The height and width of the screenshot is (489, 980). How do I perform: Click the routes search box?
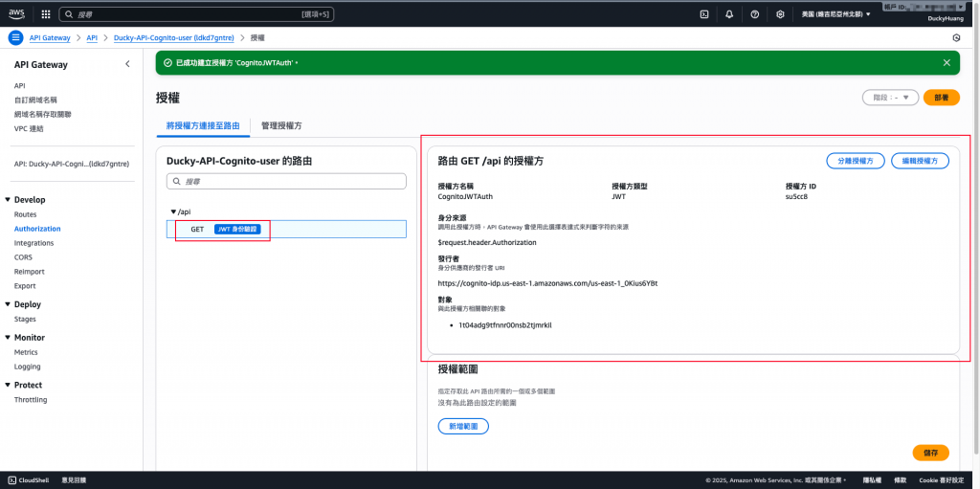pos(286,181)
